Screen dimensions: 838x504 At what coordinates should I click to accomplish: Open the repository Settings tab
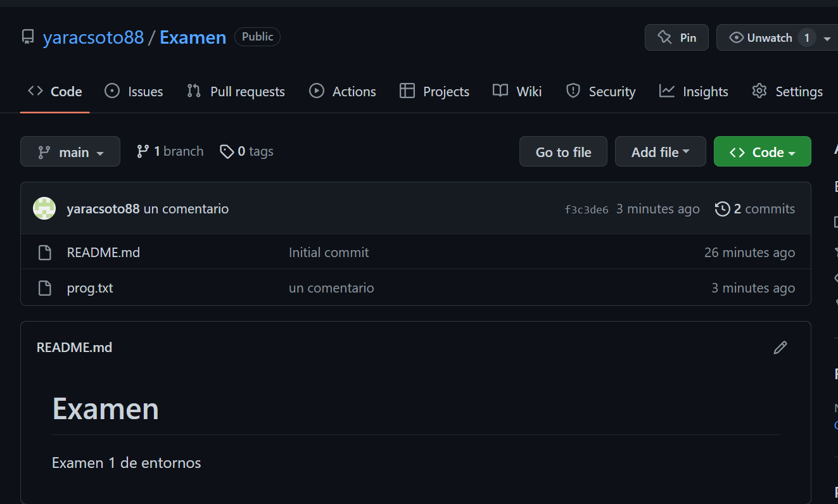click(x=787, y=91)
